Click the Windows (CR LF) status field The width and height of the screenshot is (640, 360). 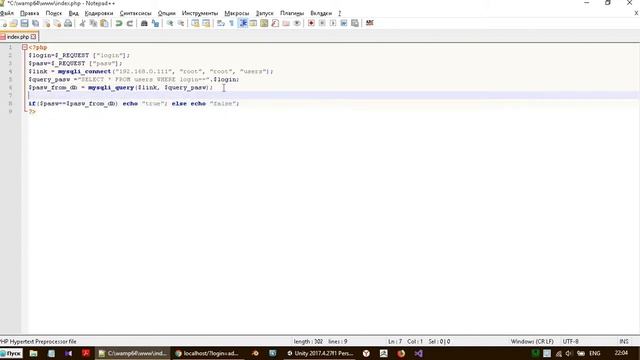click(x=532, y=341)
